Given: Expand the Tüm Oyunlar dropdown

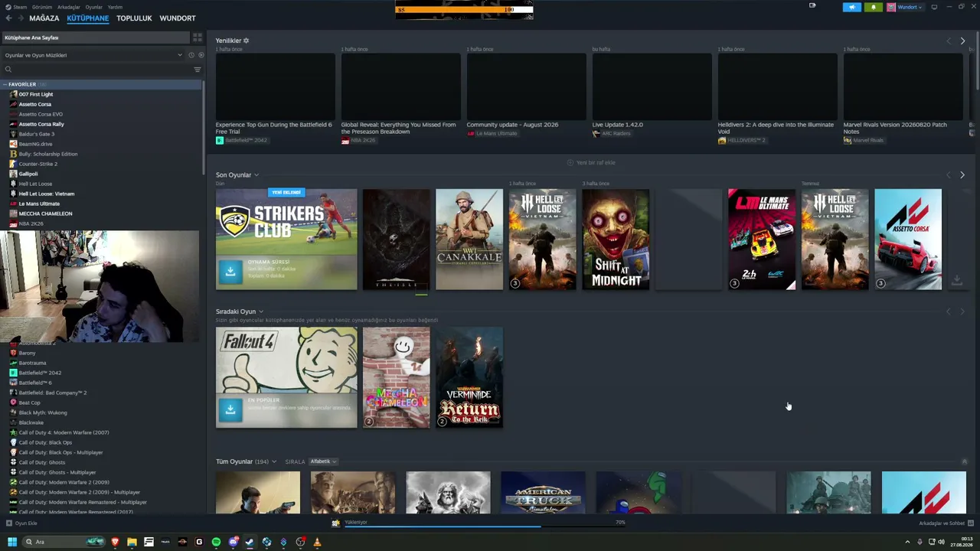Looking at the screenshot, I should pyautogui.click(x=274, y=461).
